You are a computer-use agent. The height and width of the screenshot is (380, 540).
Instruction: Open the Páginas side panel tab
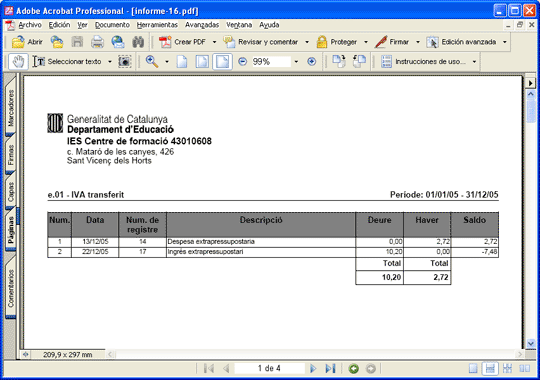[x=11, y=230]
